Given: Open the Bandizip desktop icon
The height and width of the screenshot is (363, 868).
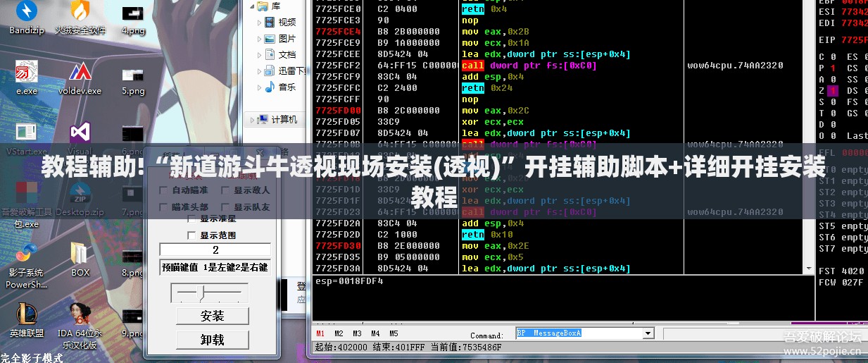Looking at the screenshot, I should pos(27,18).
